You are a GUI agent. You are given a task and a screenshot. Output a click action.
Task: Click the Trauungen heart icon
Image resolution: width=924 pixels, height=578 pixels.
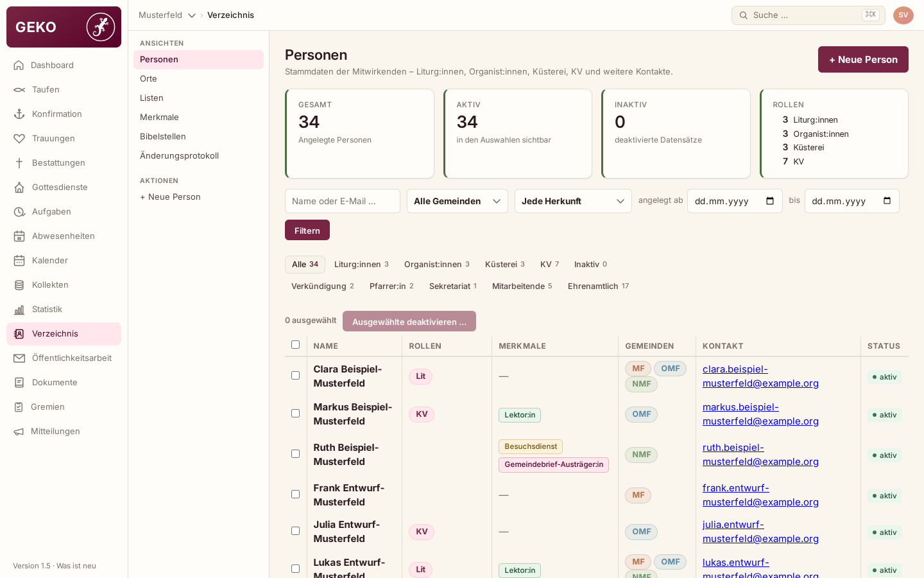(x=19, y=138)
